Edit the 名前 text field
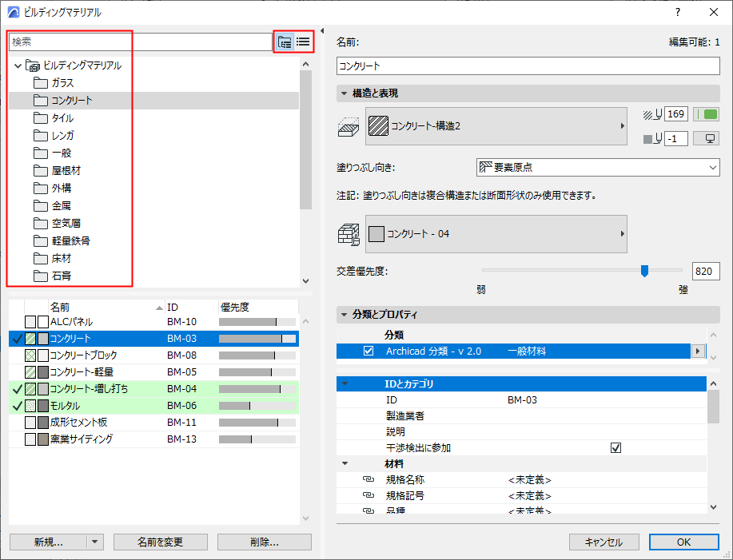This screenshot has width=733, height=560. click(528, 66)
